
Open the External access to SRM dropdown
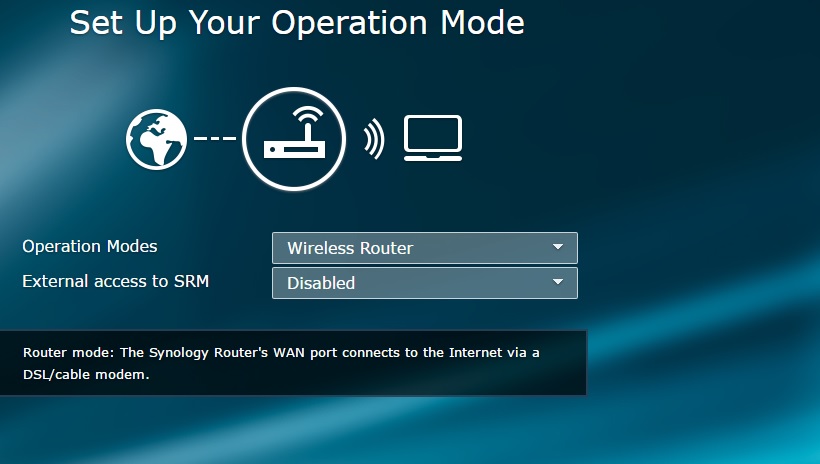point(425,283)
